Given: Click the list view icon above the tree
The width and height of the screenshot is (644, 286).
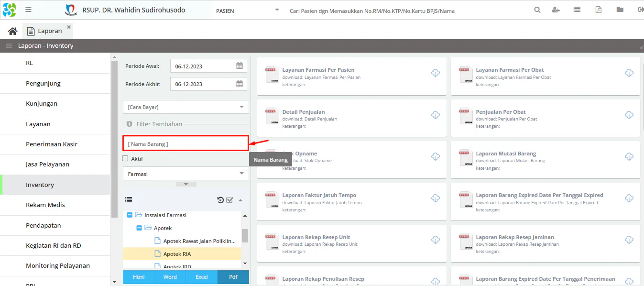Looking at the screenshot, I should pyautogui.click(x=129, y=200).
